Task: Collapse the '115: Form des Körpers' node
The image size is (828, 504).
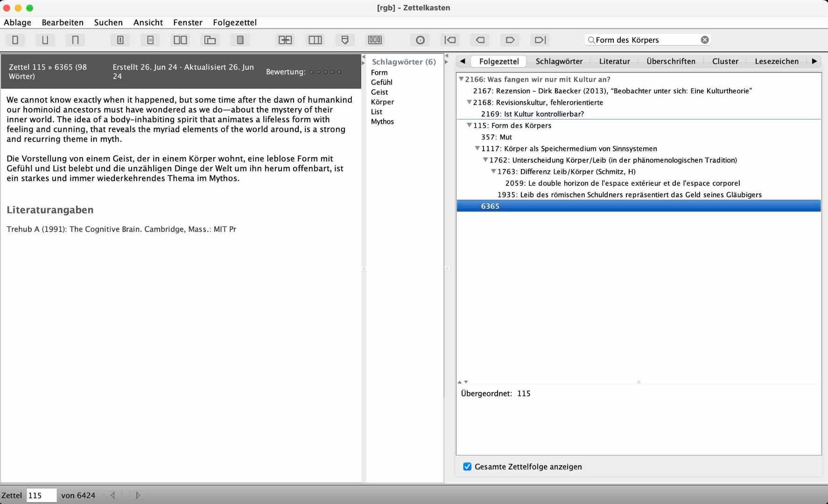Action: coord(469,125)
